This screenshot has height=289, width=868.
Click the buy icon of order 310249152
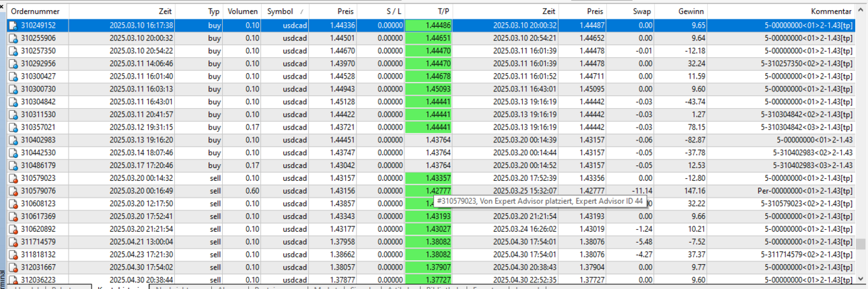13,26
